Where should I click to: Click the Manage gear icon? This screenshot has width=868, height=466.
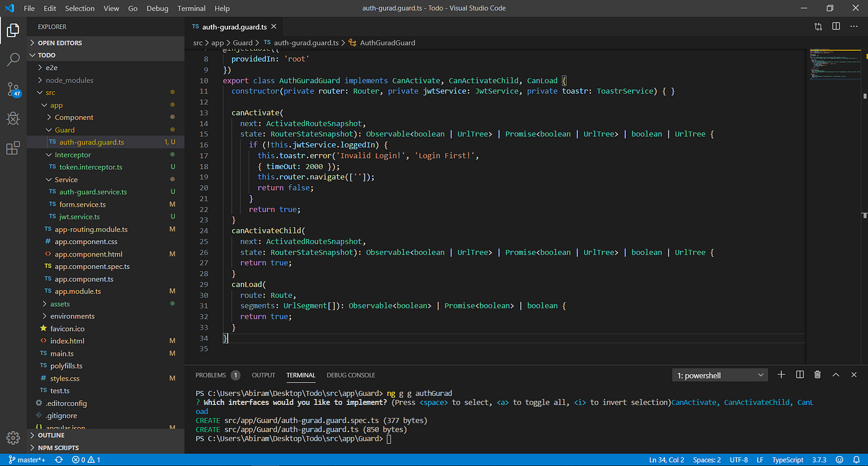pyautogui.click(x=13, y=437)
